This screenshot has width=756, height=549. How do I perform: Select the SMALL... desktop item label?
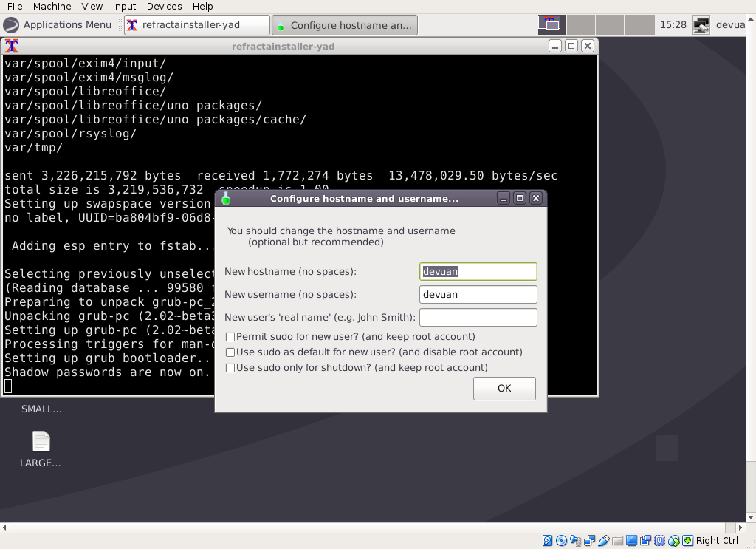(41, 409)
